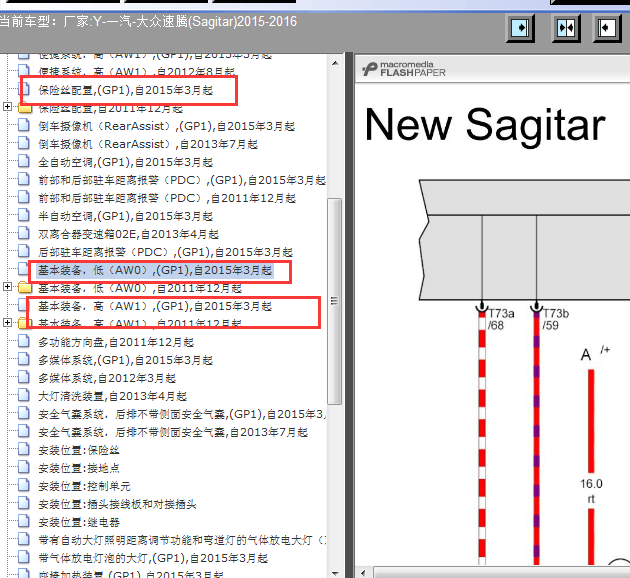
Task: Open 倒车摄像机(RearAssist),(GP1),自2015年3月起
Action: tap(166, 126)
